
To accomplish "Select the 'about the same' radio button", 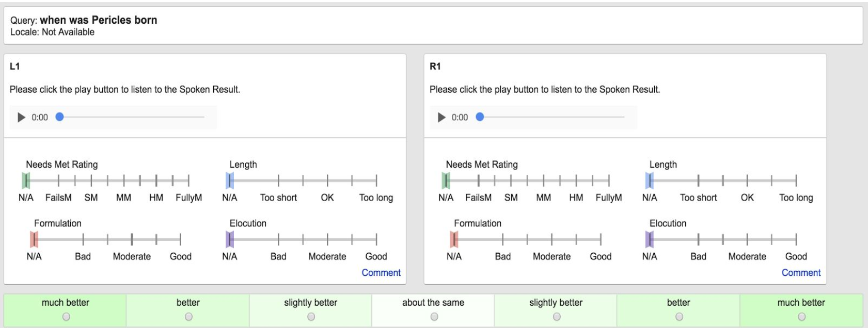I will coord(434,317).
